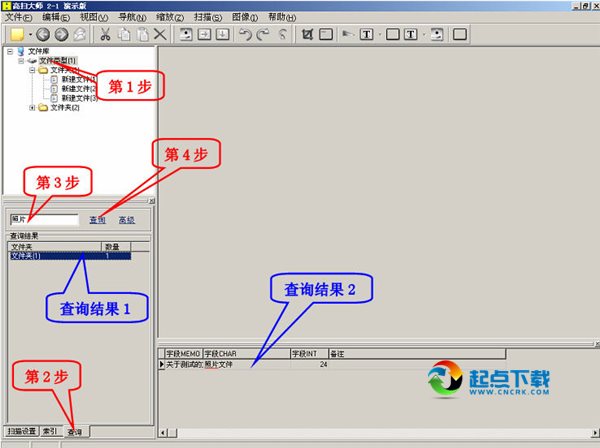
Task: Open the 帮助(H) menu
Action: click(282, 17)
